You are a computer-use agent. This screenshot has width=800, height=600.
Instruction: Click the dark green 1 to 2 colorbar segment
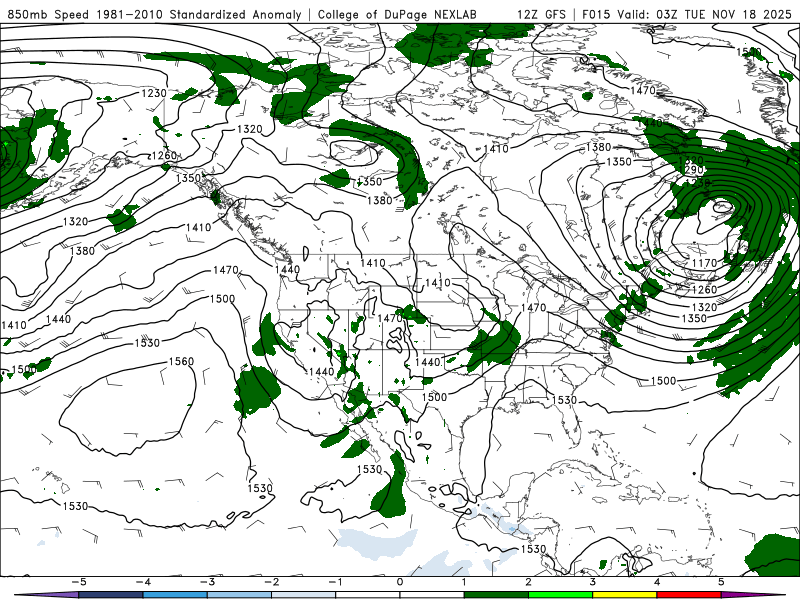point(496,595)
